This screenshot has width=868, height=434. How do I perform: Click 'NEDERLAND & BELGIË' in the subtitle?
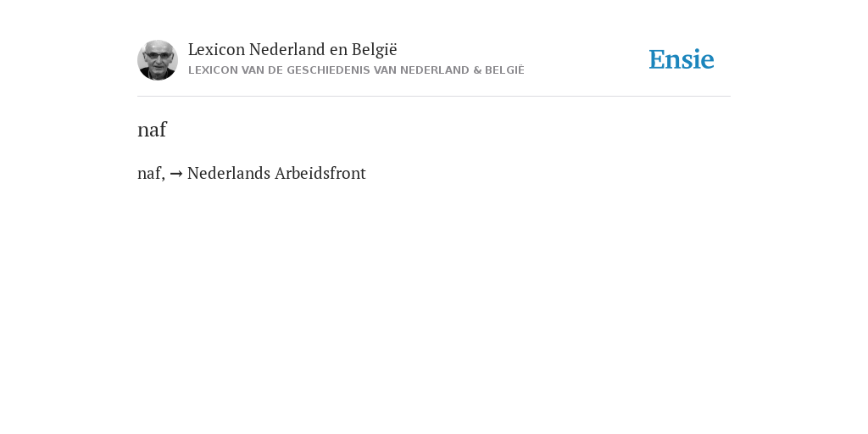(462, 70)
